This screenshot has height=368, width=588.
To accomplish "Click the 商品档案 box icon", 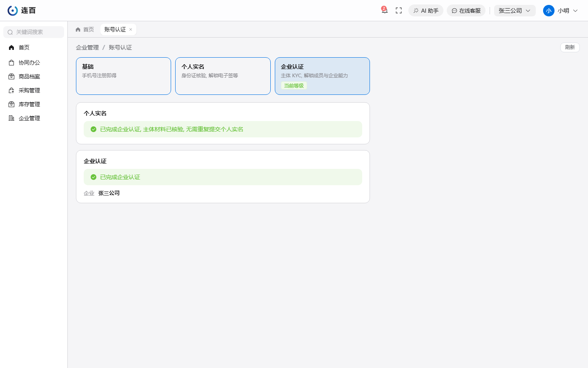I will pyautogui.click(x=11, y=76).
